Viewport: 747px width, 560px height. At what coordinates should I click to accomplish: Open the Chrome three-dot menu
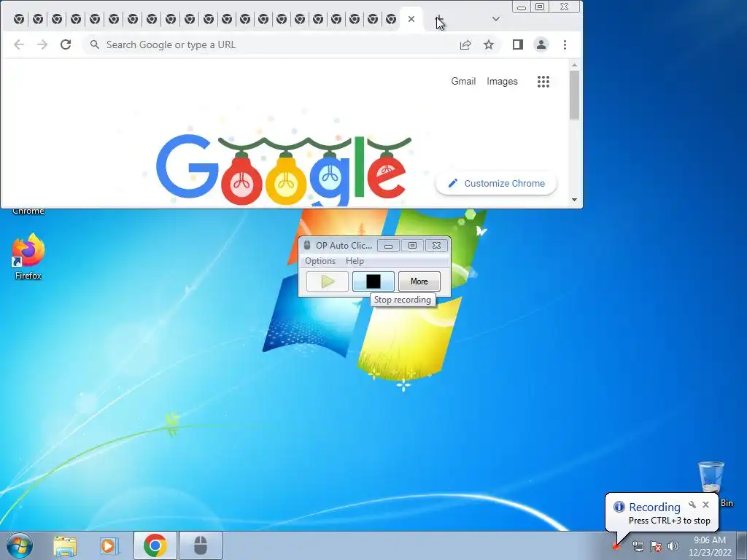(x=565, y=44)
